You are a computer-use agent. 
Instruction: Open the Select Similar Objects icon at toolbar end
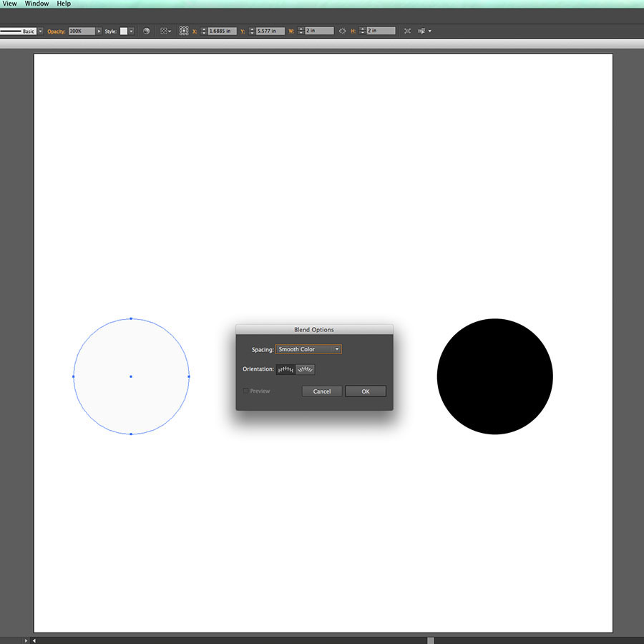(422, 31)
